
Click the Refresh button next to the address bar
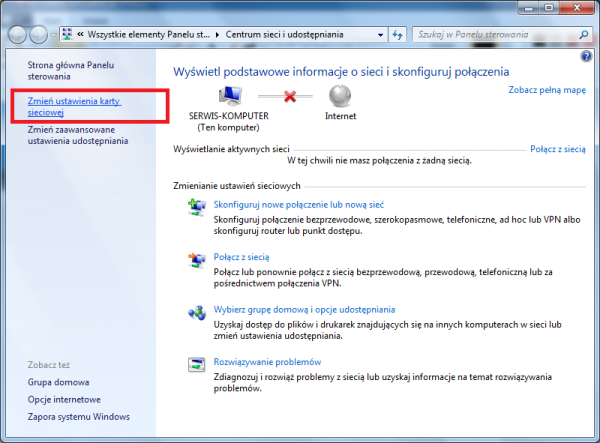(x=398, y=35)
